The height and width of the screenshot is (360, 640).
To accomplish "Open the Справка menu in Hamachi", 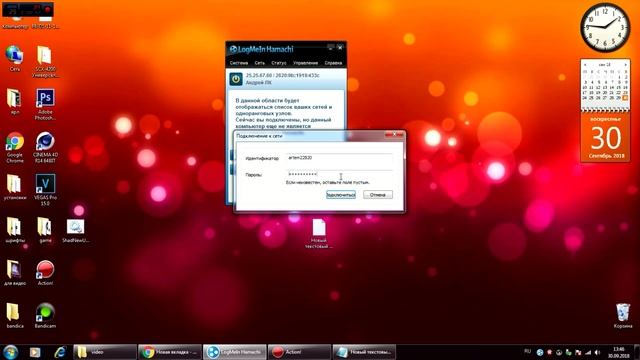I will click(x=333, y=63).
